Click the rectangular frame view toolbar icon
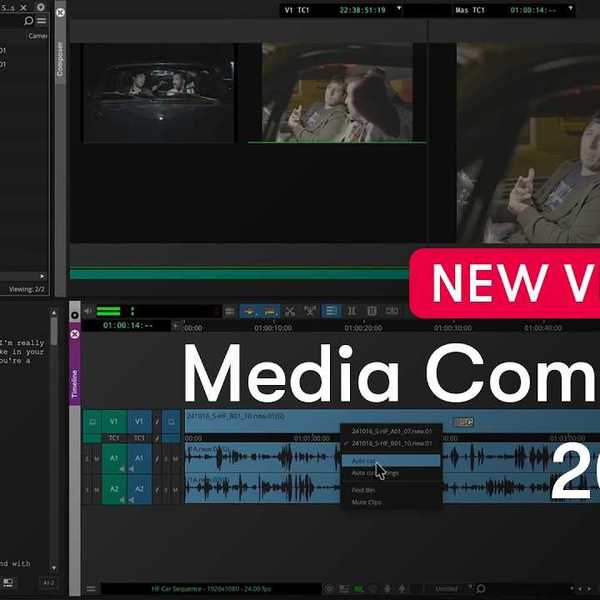The image size is (600, 600). (x=372, y=311)
